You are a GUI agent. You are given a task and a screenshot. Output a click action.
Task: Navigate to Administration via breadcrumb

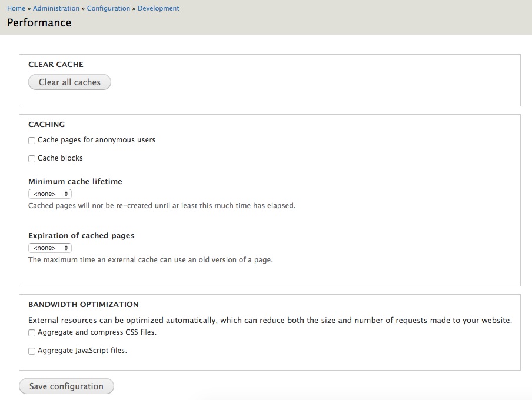pyautogui.click(x=56, y=8)
